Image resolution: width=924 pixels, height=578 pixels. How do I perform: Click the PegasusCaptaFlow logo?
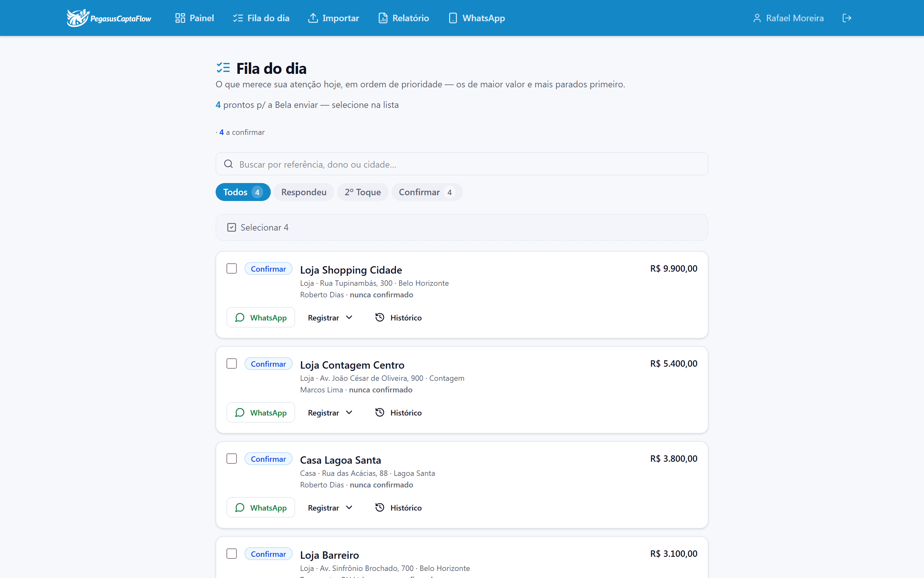pos(109,18)
